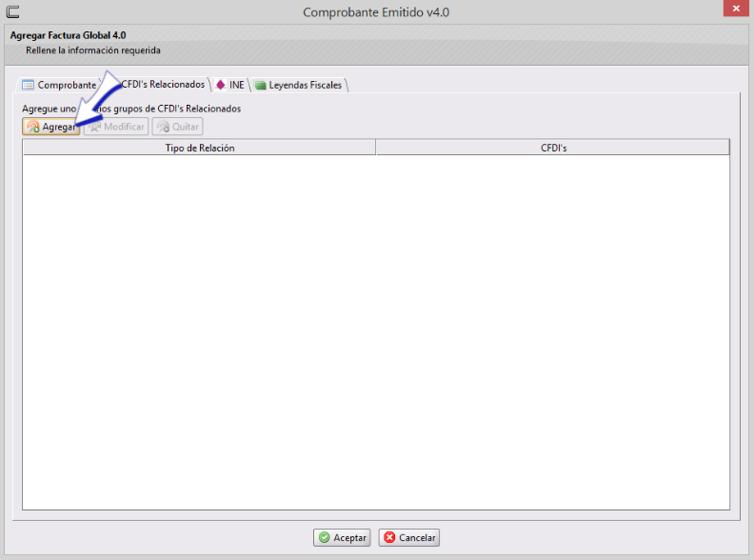The width and height of the screenshot is (754, 560).
Task: Click the CFDI's column header
Action: coord(553,148)
